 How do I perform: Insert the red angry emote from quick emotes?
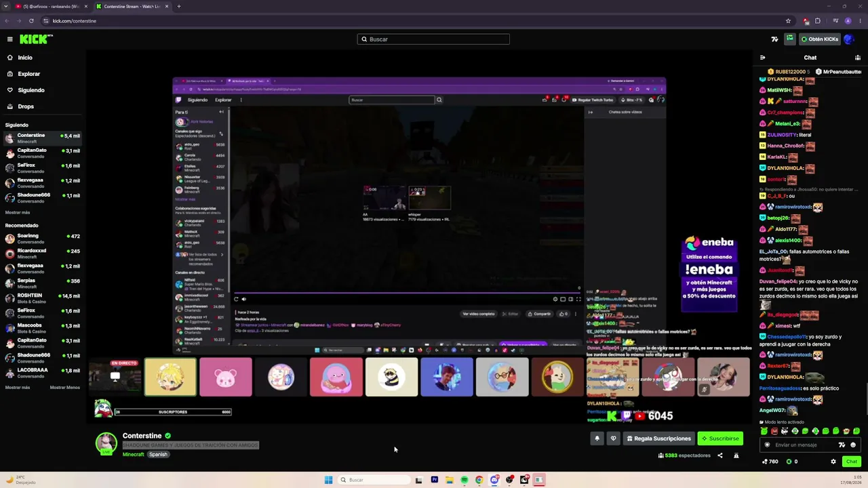coord(774,431)
